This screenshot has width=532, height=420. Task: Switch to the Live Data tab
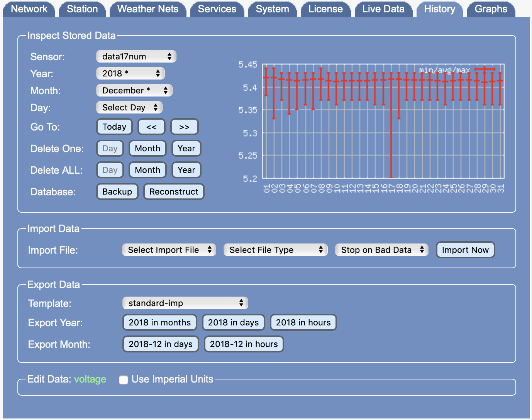pyautogui.click(x=383, y=9)
